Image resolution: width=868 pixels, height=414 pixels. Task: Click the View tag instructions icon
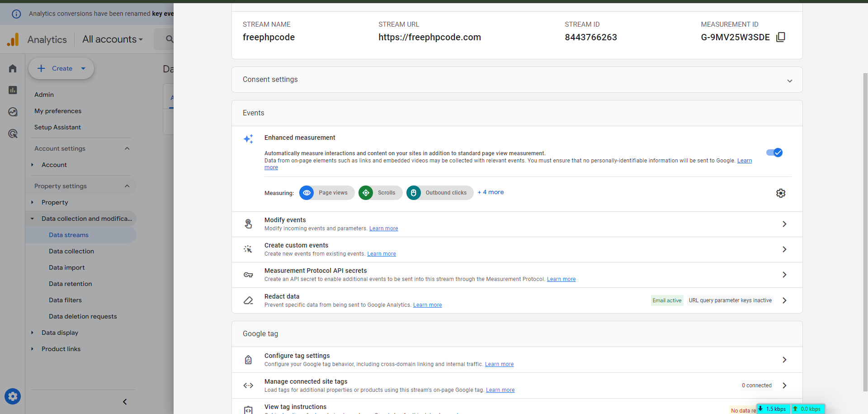[x=248, y=409]
